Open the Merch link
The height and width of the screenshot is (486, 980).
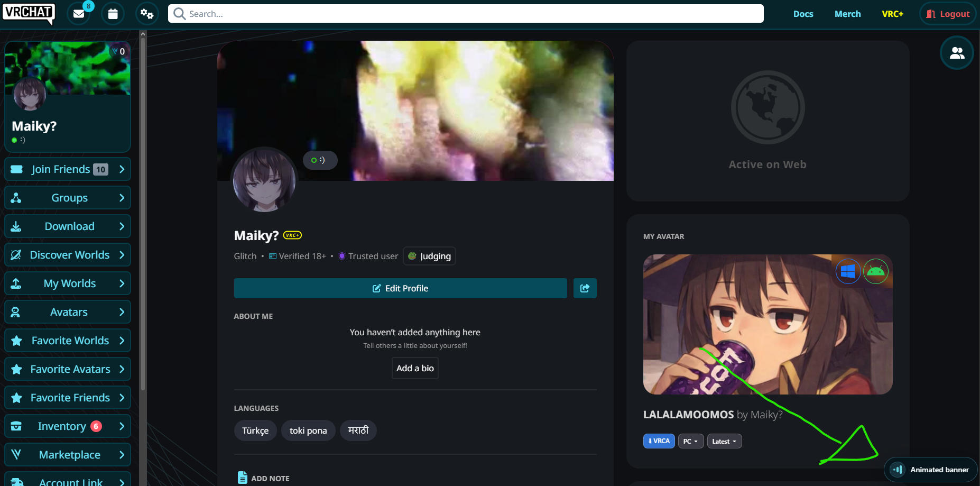click(x=847, y=14)
